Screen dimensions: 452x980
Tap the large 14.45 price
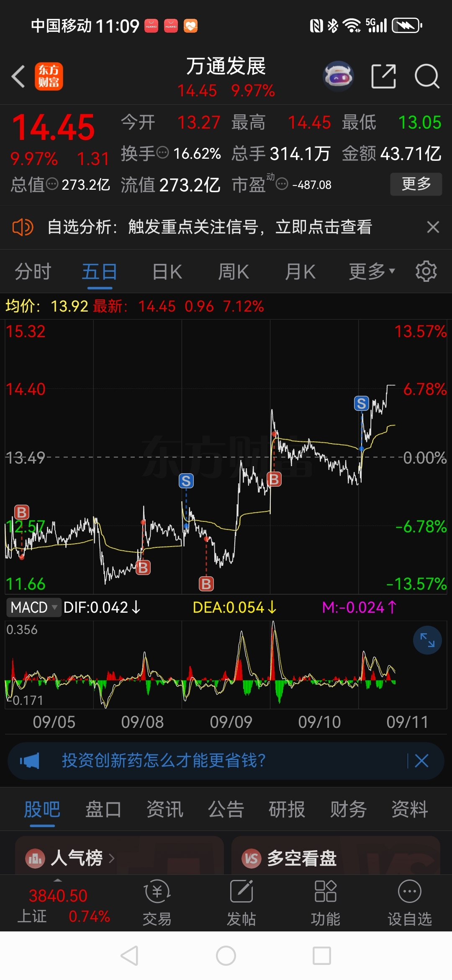click(x=54, y=127)
